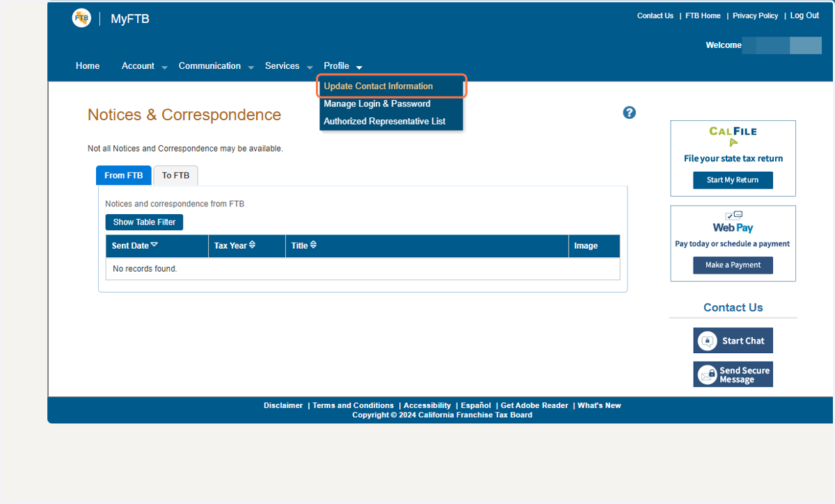This screenshot has width=835, height=504.
Task: Open the Account menu
Action: tap(138, 66)
